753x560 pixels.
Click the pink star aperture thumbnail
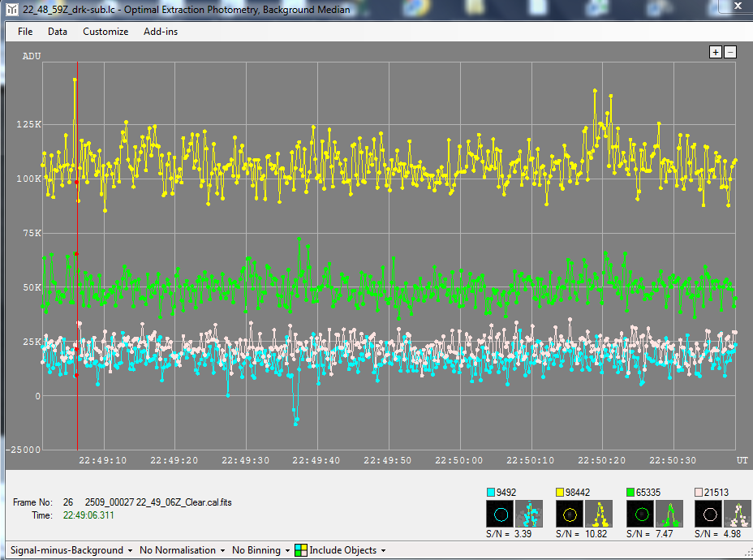click(711, 514)
